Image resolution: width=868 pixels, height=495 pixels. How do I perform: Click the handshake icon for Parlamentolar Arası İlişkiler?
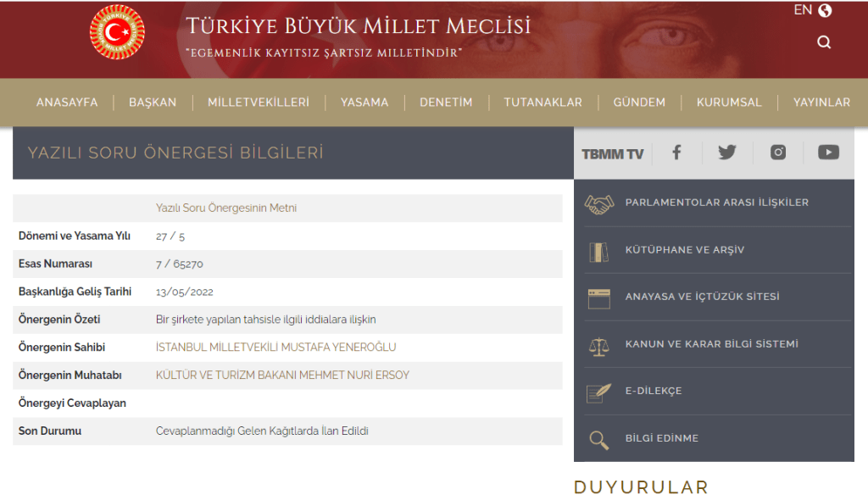pyautogui.click(x=599, y=203)
